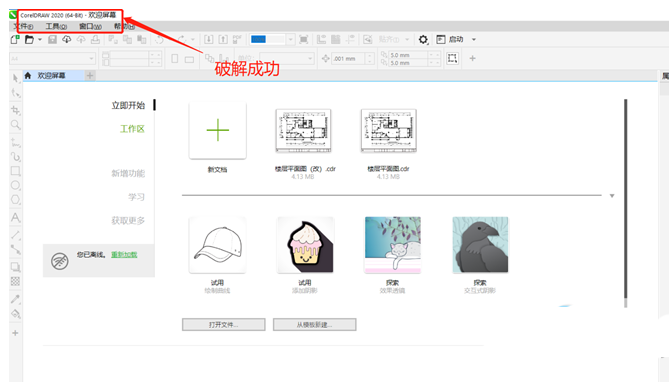Click the New document toolbar icon
This screenshot has width=669, height=382.
[15, 40]
